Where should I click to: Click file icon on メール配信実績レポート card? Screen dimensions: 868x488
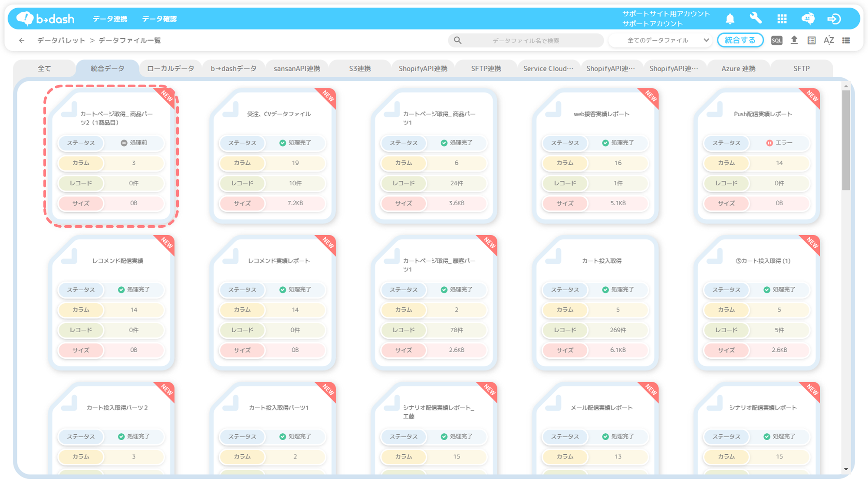click(x=553, y=403)
